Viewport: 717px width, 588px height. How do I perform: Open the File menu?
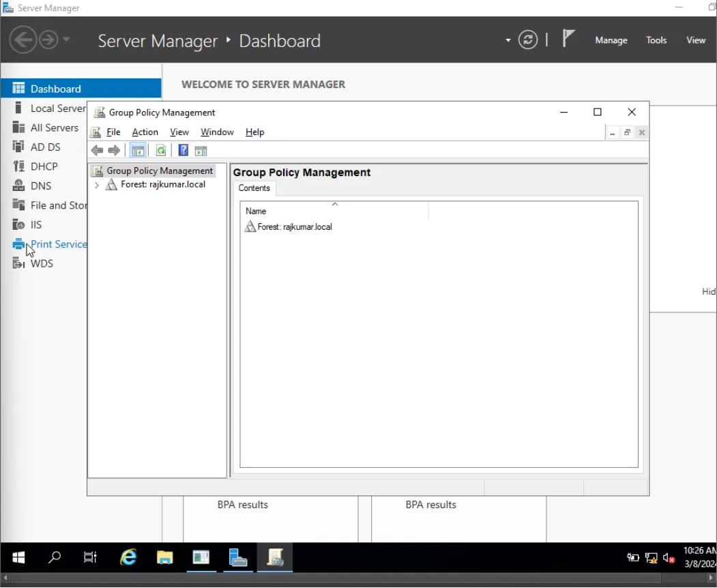pyautogui.click(x=113, y=132)
